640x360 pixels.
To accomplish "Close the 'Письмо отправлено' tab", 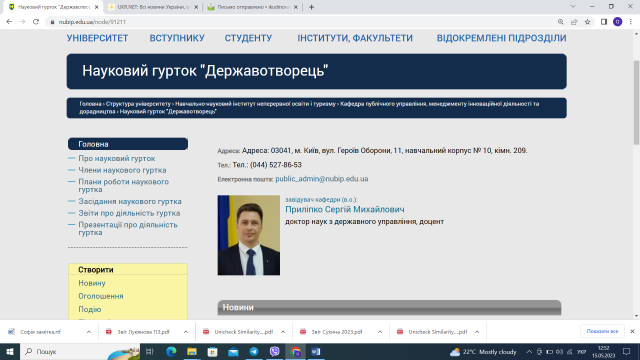I will [296, 7].
